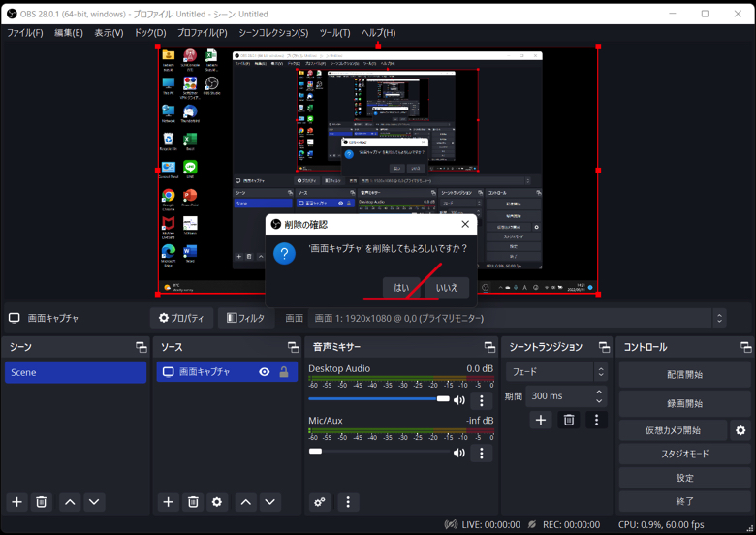Toggle visibility eye of 画面キャプチャ source
The width and height of the screenshot is (756, 535).
click(x=265, y=372)
